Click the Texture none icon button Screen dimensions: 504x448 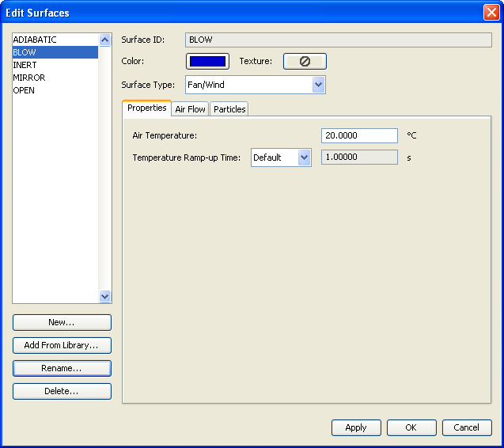(305, 61)
